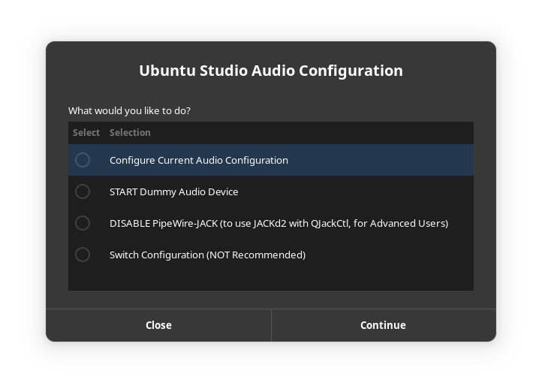Click the 'START Dummy Audio Device' row text
The height and width of the screenshot is (392, 542).
coord(173,191)
